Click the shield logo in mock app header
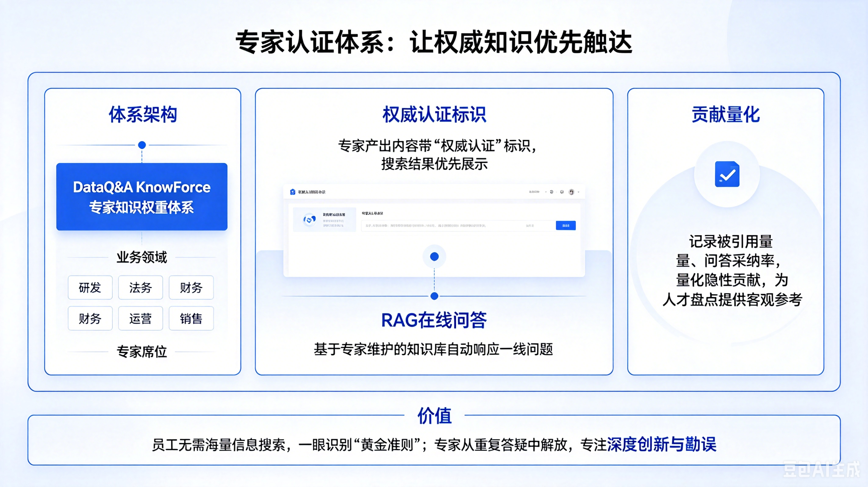 293,192
